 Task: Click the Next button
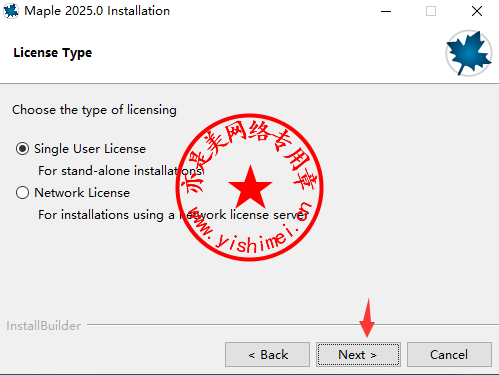point(358,355)
